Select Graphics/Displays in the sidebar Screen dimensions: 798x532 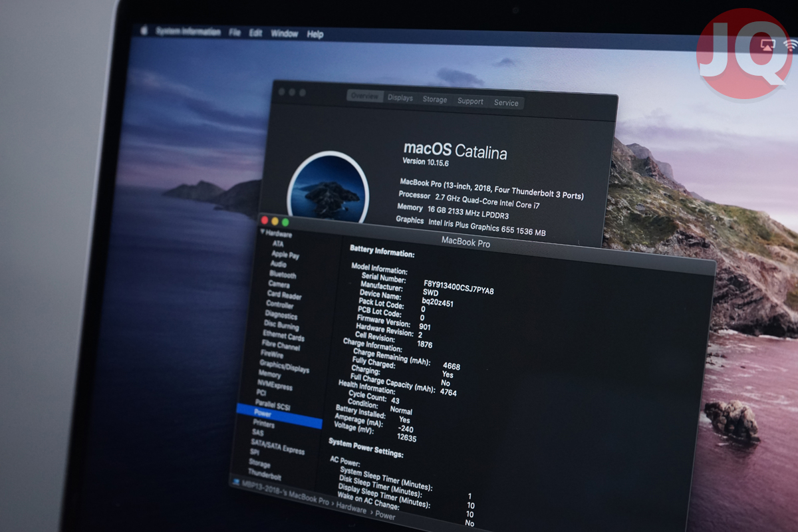[285, 366]
